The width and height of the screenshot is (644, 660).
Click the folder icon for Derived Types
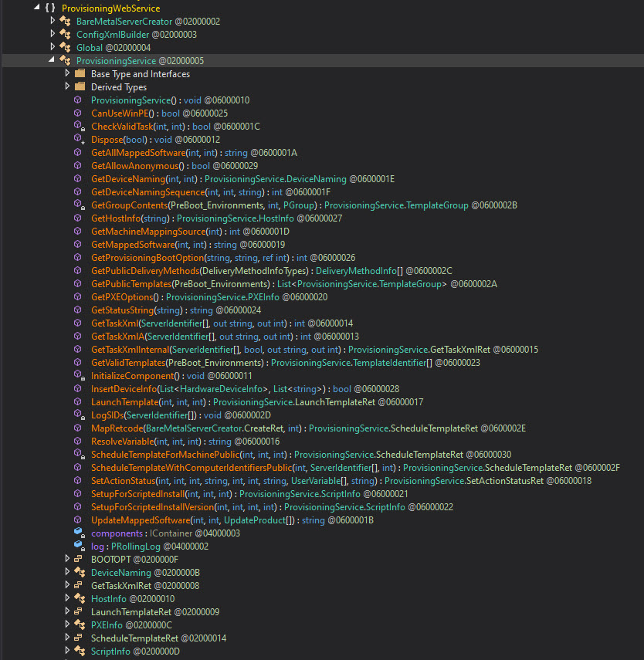click(x=80, y=86)
